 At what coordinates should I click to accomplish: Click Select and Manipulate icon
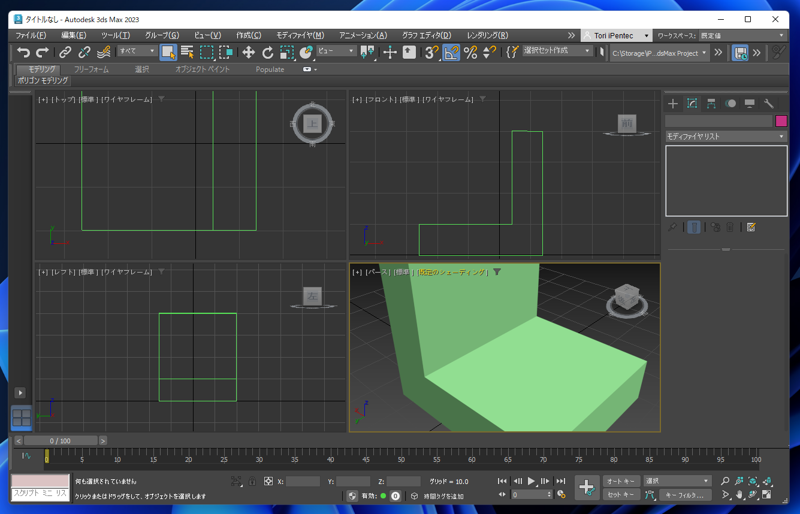point(390,52)
